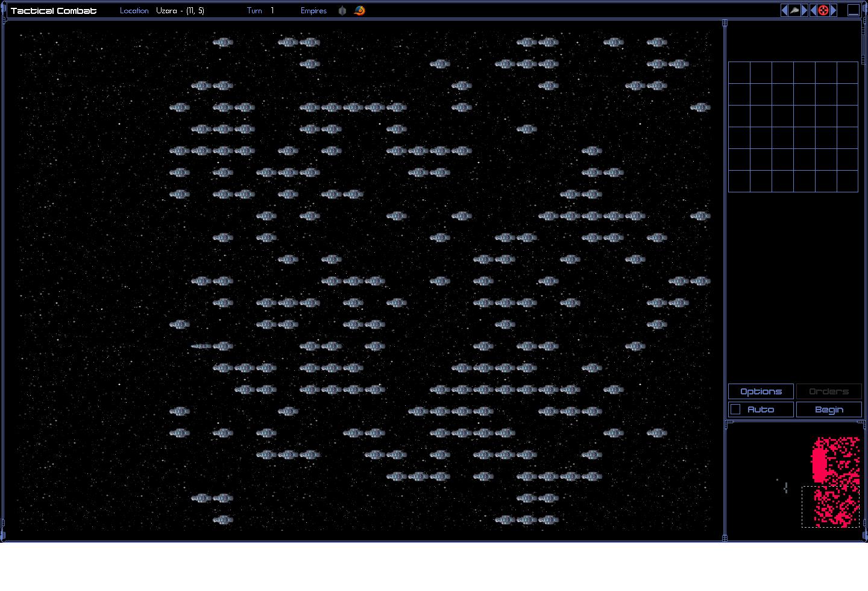Minimize the Tactical Combat window
This screenshot has height=591, width=868.
[x=853, y=10]
